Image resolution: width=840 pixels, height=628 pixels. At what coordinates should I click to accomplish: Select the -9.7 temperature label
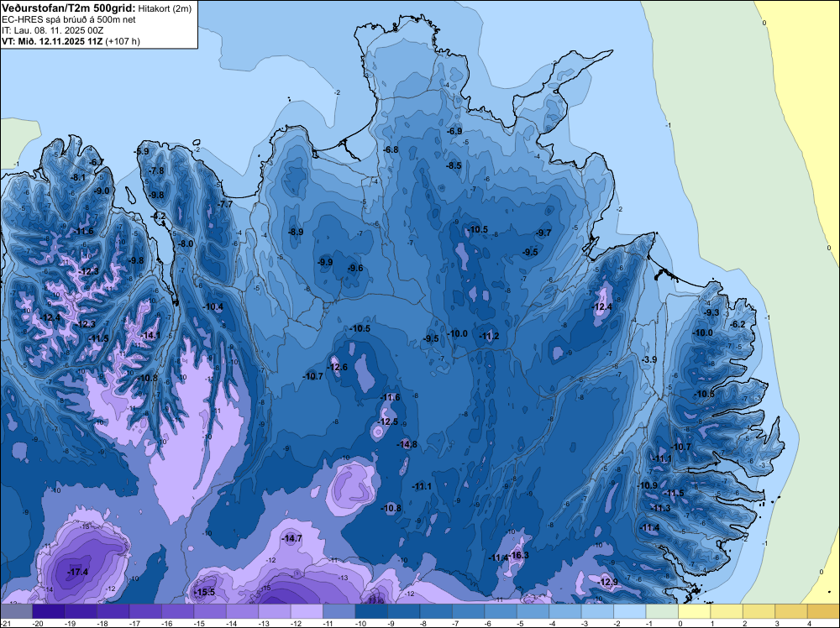coord(543,233)
